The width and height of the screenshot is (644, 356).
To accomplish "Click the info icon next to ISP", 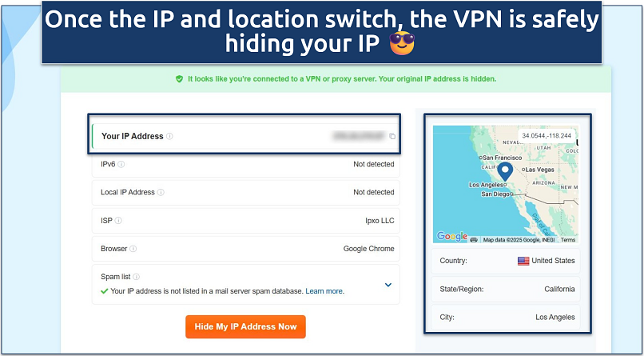I will [118, 221].
